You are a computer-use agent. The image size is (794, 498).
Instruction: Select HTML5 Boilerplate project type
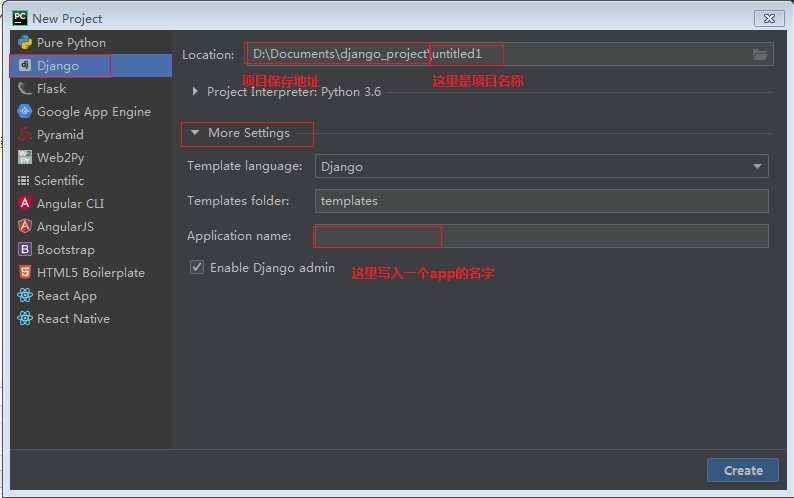[91, 273]
